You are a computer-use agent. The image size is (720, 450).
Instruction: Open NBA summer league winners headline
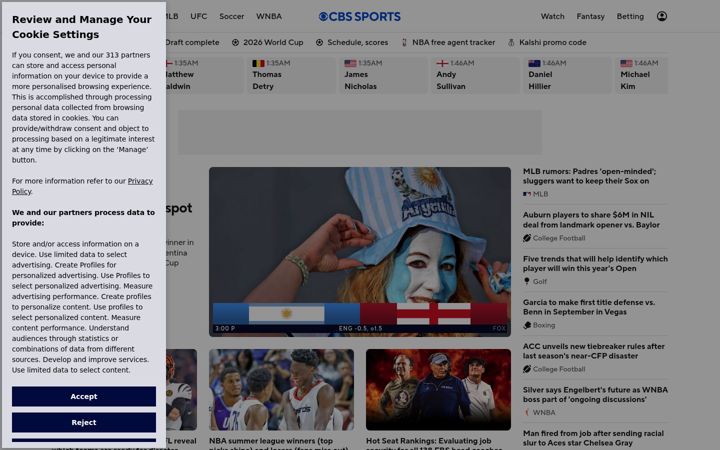pyautogui.click(x=278, y=444)
